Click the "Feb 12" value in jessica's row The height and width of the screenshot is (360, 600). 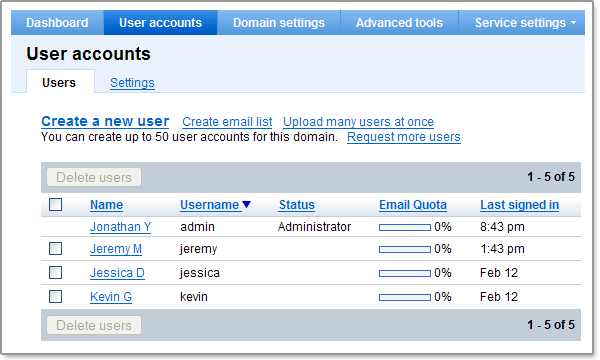499,273
